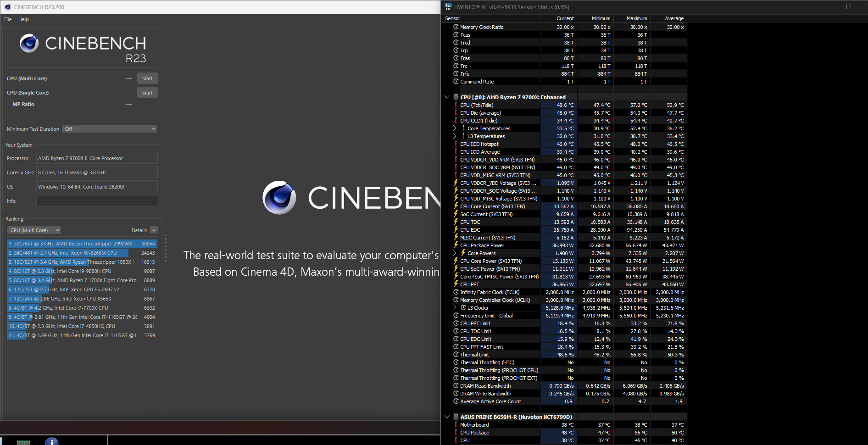This screenshot has width=868, height=445.
Task: Expand the Core Temperatures sub-group
Action: click(x=455, y=128)
